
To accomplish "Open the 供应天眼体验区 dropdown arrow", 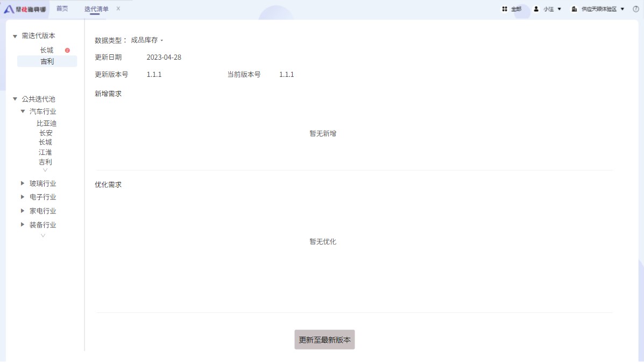I will tap(622, 9).
